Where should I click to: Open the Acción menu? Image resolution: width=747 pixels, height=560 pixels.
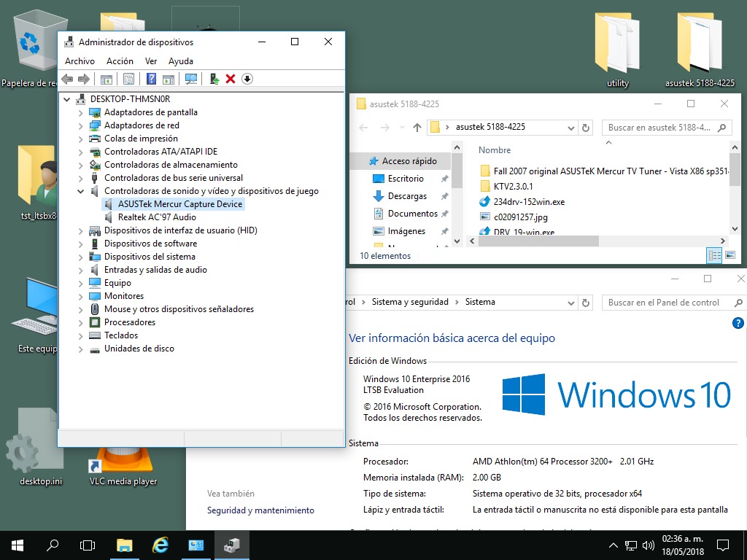120,61
